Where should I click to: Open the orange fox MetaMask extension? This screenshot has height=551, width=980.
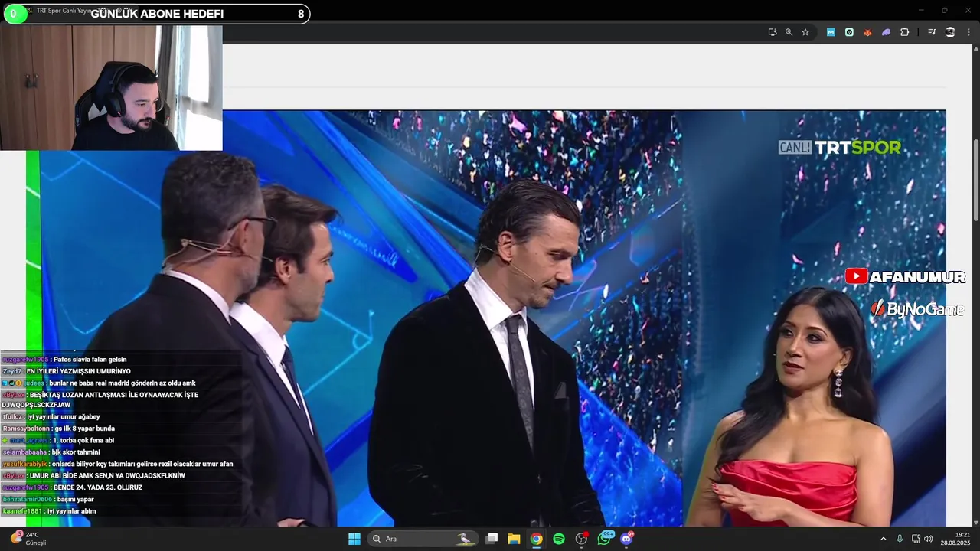[x=867, y=32]
